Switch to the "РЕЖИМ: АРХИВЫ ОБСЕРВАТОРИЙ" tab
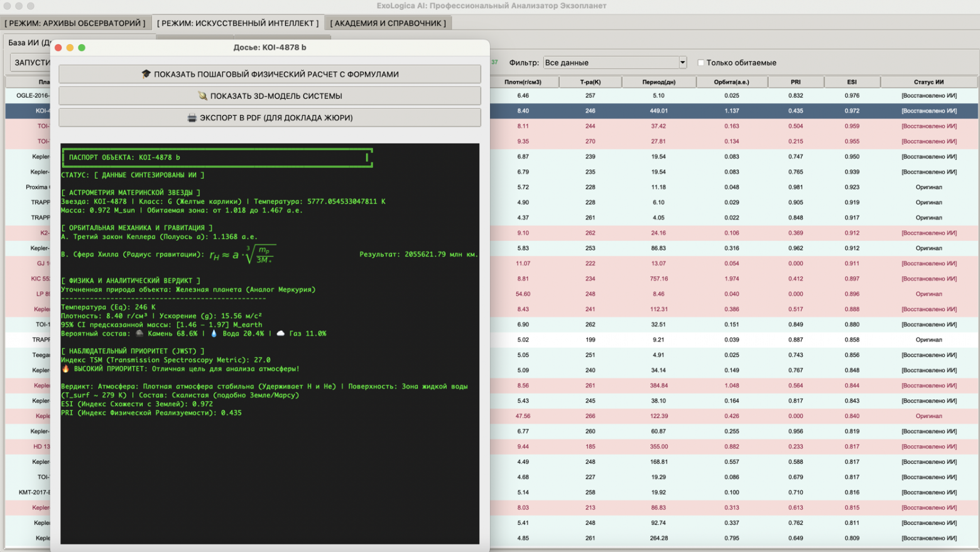Image resolution: width=980 pixels, height=552 pixels. (x=75, y=23)
